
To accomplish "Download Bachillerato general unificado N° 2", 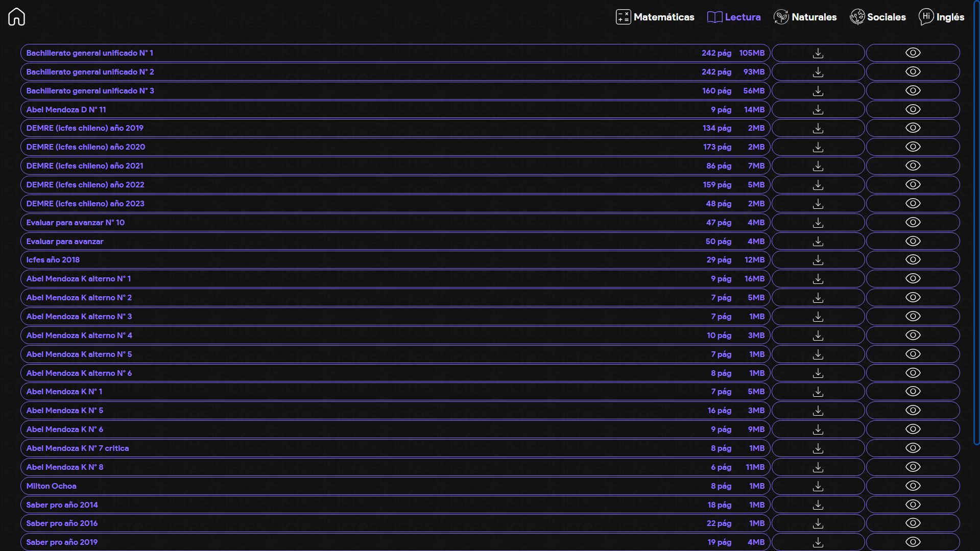I will [818, 72].
